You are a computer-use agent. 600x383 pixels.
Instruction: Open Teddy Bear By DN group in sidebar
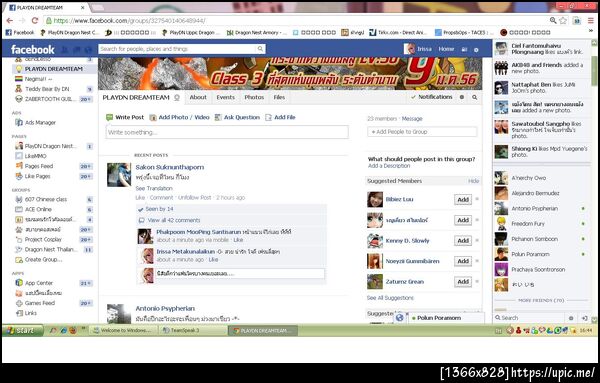[x=47, y=89]
